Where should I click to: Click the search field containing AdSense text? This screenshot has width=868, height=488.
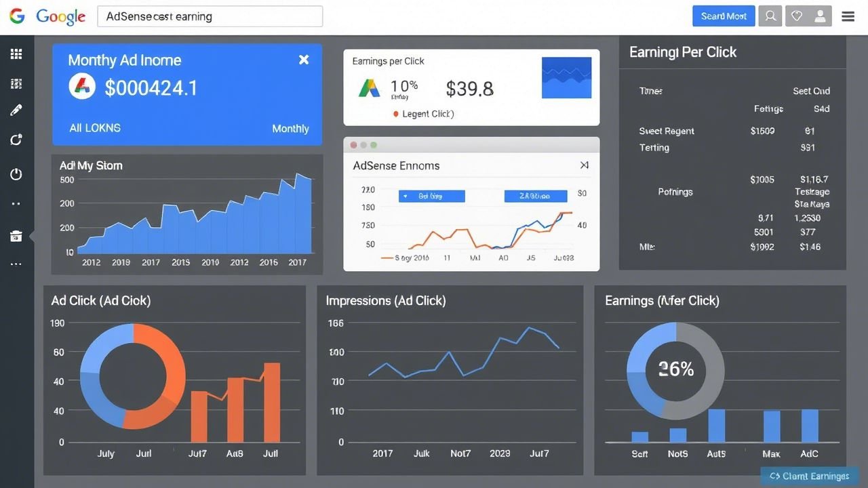[210, 16]
